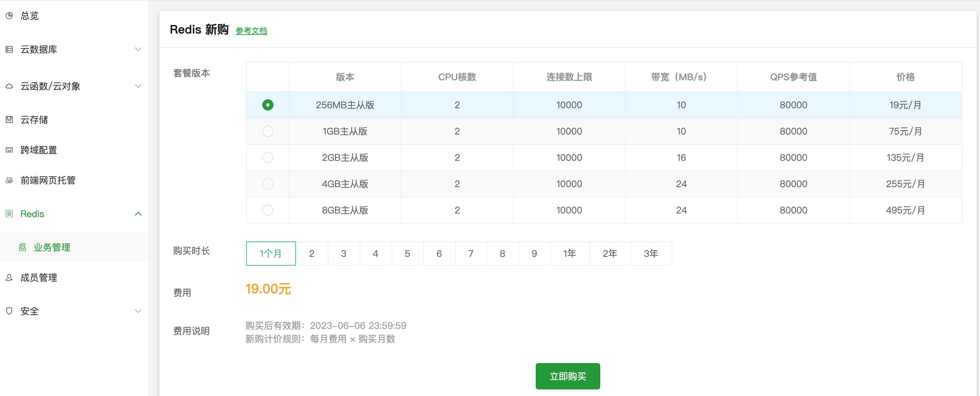
Task: Click the CPU核数 column header
Action: point(457,77)
